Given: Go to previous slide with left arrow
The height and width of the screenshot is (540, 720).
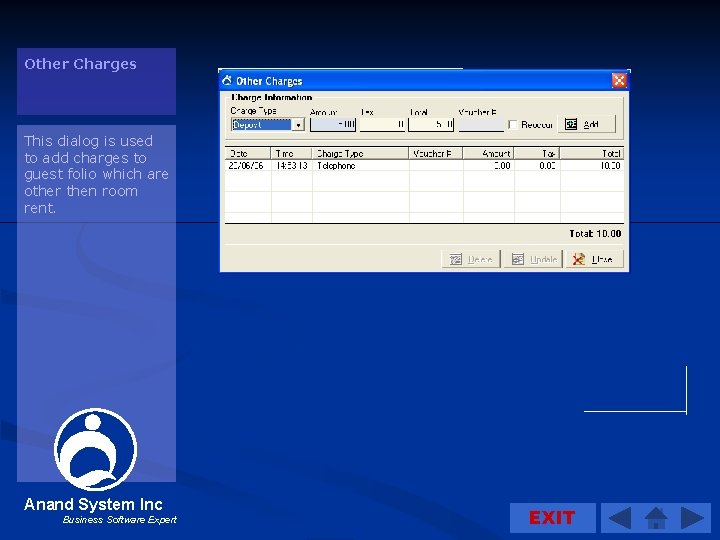Looking at the screenshot, I should 619,518.
